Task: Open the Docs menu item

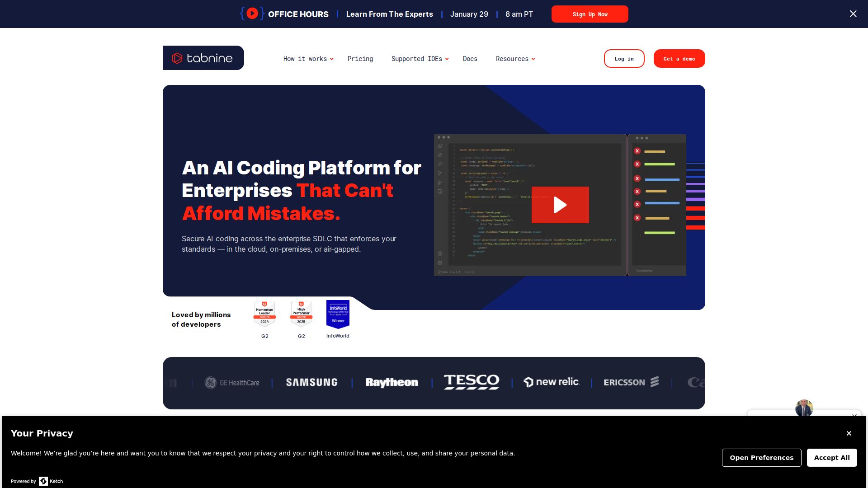Action: pyautogui.click(x=470, y=59)
